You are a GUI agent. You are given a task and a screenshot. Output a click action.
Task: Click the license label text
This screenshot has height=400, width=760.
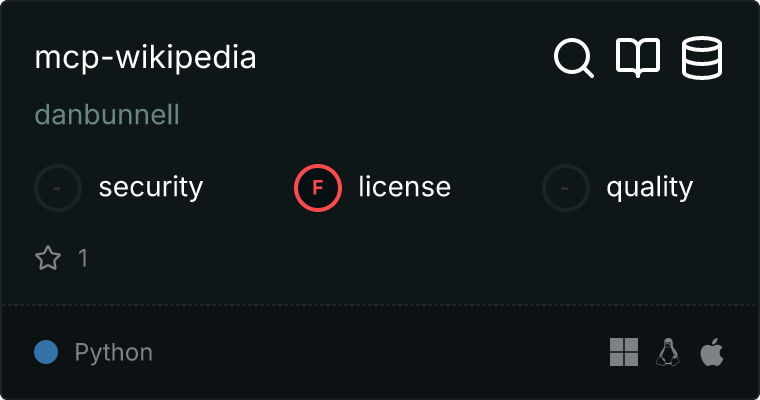click(x=404, y=187)
